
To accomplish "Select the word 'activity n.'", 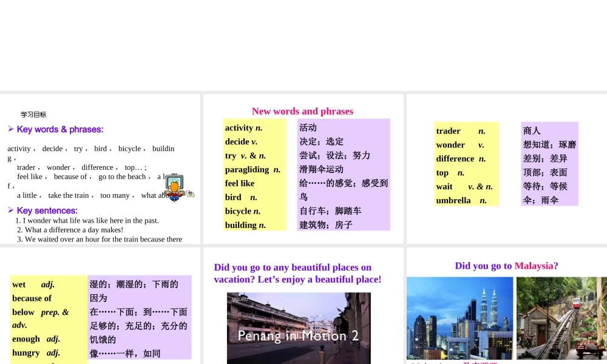I will click(x=243, y=127).
